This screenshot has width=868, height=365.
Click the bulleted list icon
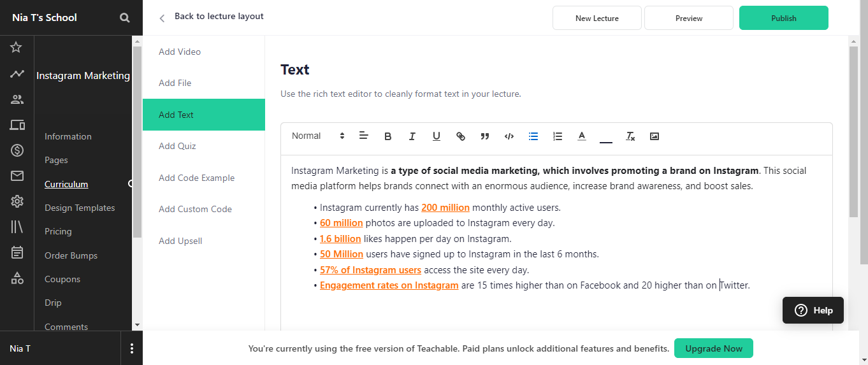533,136
